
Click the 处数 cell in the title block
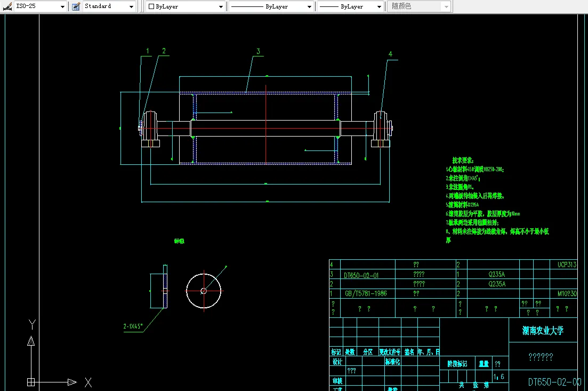tap(350, 352)
